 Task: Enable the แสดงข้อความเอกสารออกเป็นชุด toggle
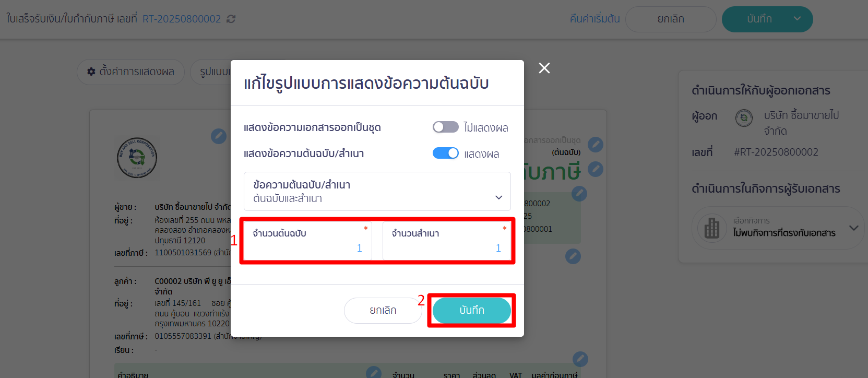(x=445, y=127)
